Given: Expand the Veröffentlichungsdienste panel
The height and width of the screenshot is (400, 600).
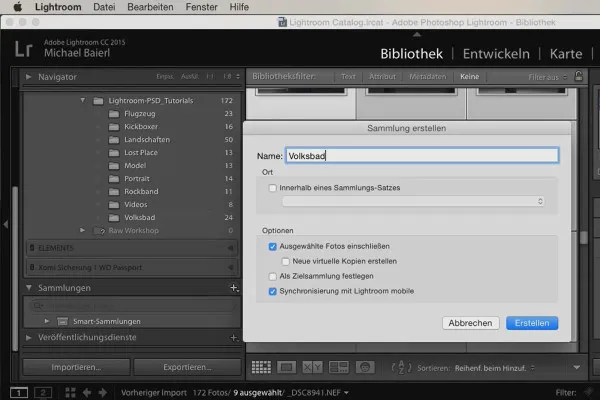Looking at the screenshot, I should coord(29,337).
